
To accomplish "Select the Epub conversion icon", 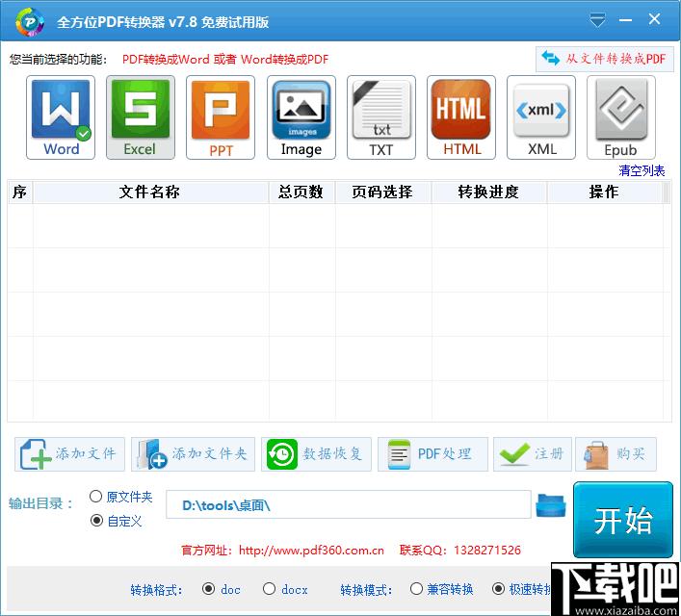I will coord(620,117).
